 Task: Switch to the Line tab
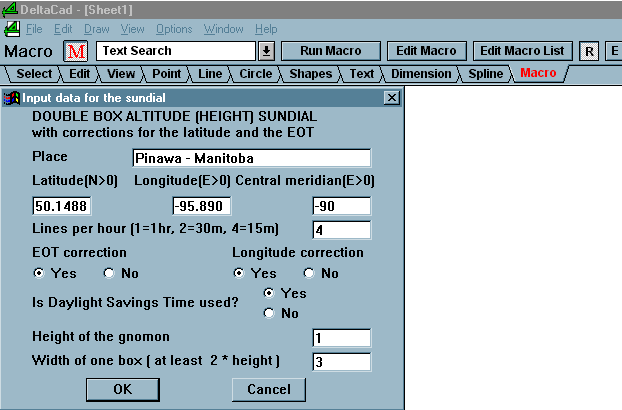[x=210, y=74]
